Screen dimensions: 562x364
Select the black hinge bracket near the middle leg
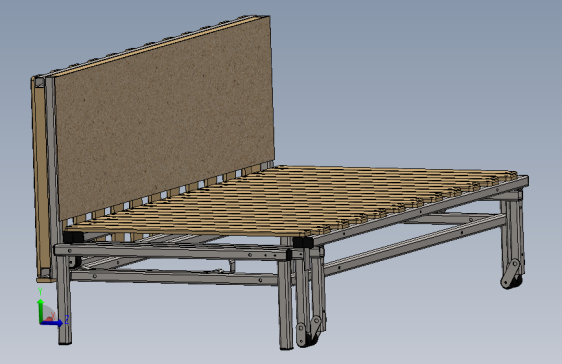coord(303,243)
